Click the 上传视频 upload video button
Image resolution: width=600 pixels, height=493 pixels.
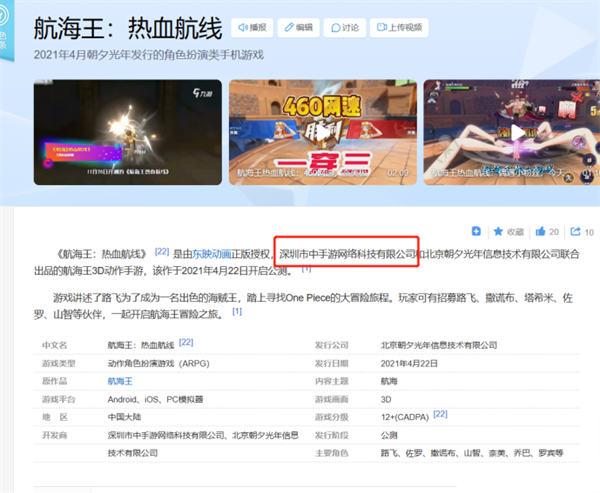(399, 28)
